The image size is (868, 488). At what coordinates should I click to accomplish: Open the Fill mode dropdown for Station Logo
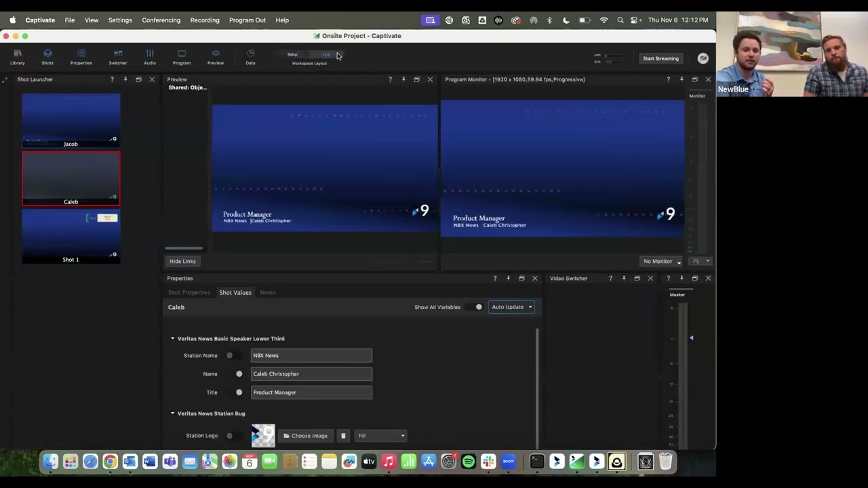click(380, 436)
